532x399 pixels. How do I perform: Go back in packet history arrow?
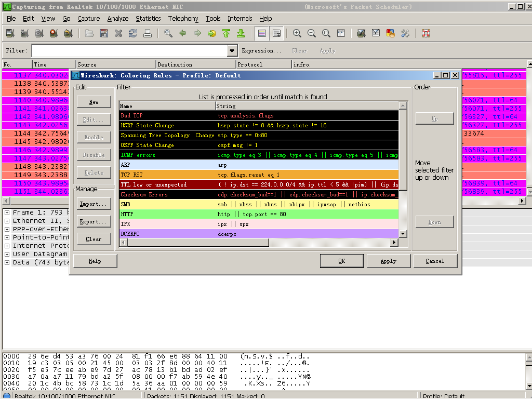183,33
